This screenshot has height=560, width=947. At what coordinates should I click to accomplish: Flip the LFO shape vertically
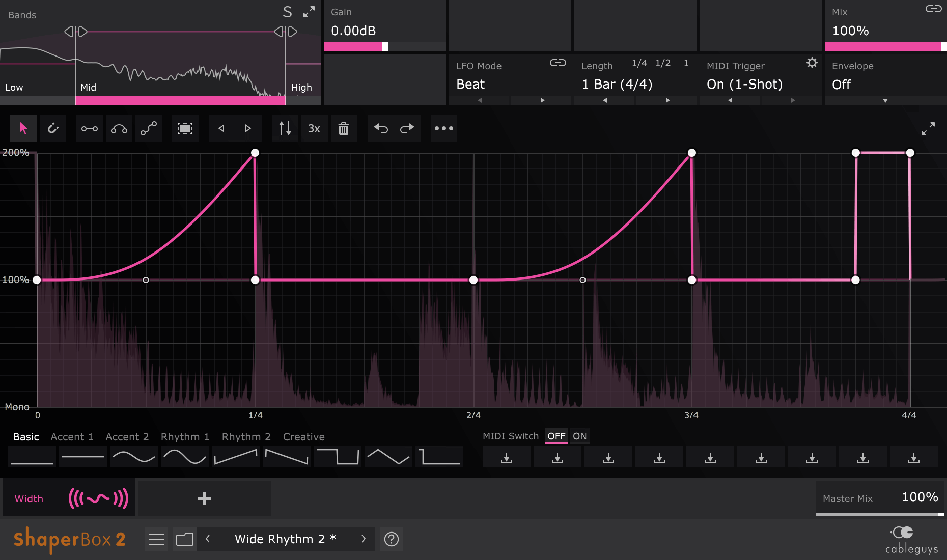point(285,128)
